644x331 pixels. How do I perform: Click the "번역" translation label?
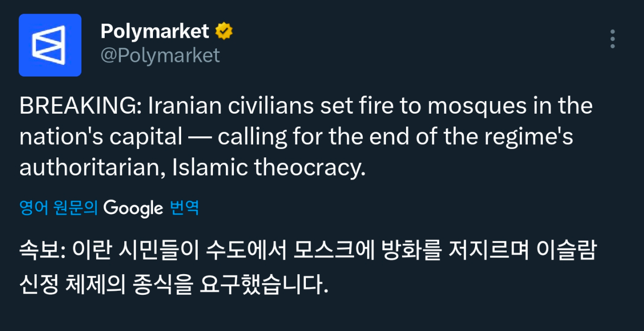click(x=185, y=208)
